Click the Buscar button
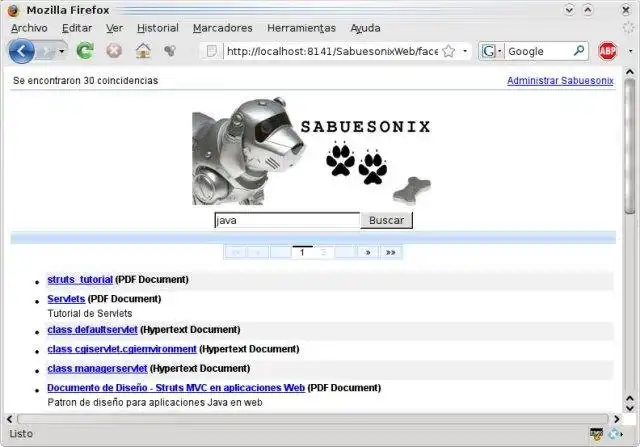The width and height of the screenshot is (640, 447). (x=387, y=220)
